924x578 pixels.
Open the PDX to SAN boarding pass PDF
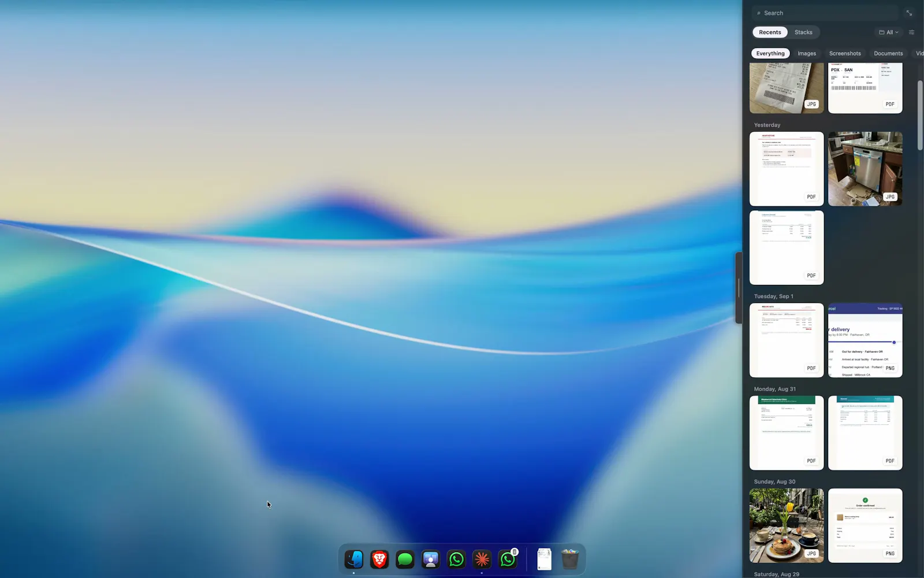(865, 88)
